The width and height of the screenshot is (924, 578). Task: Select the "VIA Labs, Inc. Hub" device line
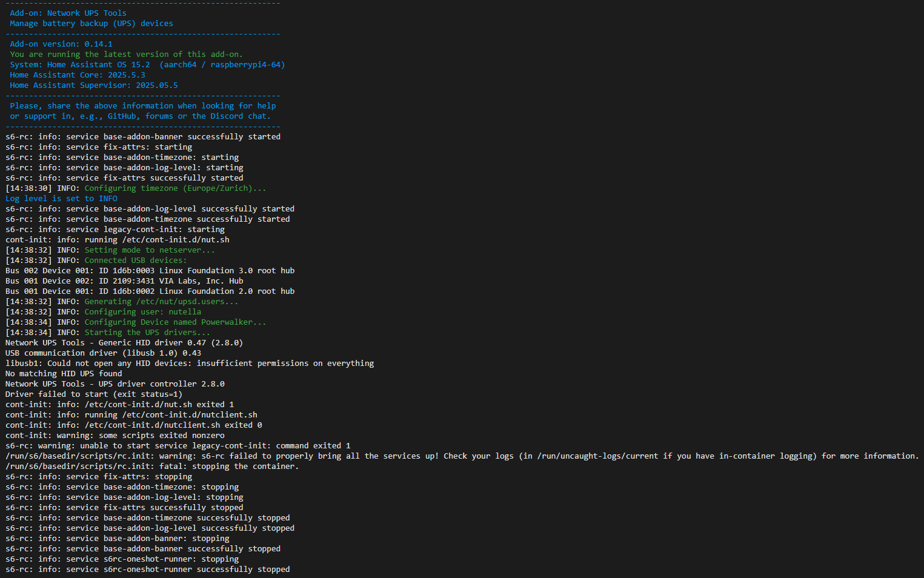(x=124, y=281)
